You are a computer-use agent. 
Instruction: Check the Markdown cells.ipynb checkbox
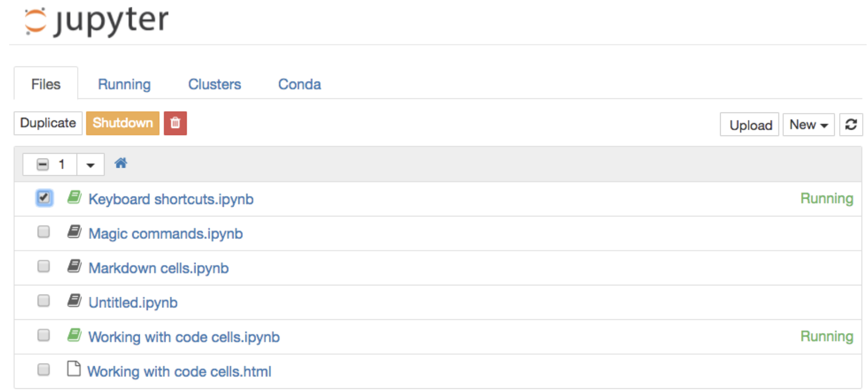[x=43, y=266]
